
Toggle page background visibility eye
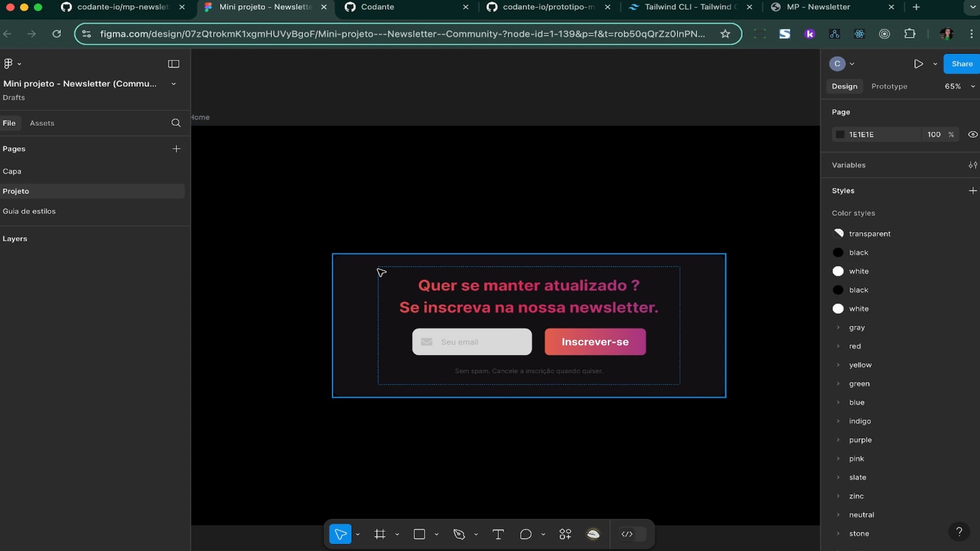972,135
